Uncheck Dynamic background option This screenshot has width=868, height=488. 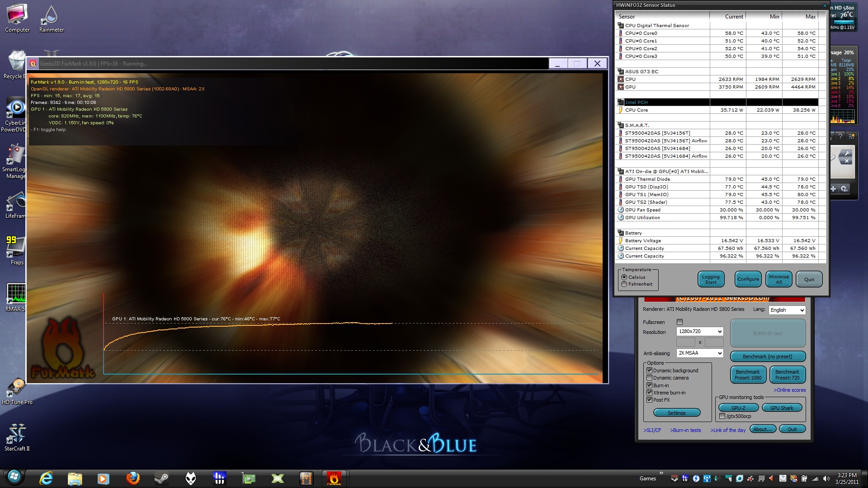tap(649, 371)
